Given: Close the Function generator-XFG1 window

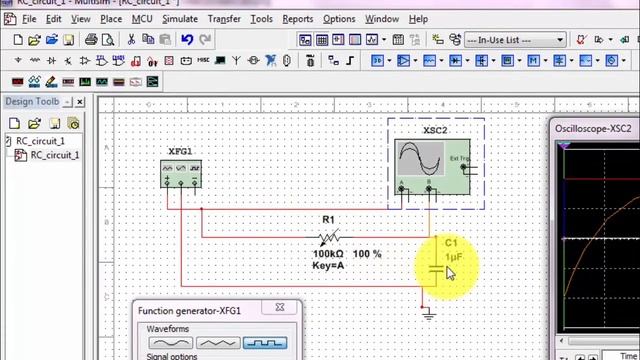Looking at the screenshot, I should tap(280, 307).
